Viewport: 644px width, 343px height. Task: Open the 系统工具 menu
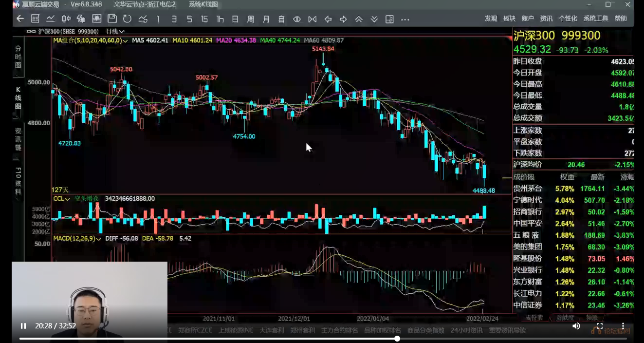(x=596, y=19)
